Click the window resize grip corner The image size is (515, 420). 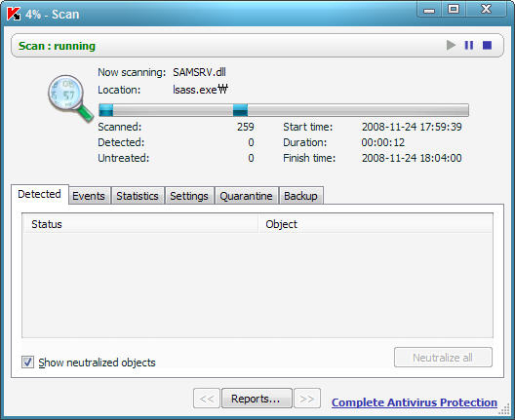point(504,410)
